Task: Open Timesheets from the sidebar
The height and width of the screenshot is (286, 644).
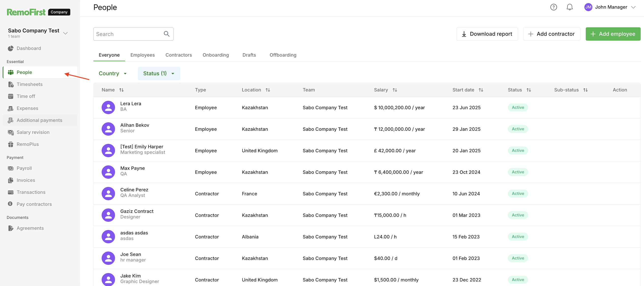Action: [29, 84]
